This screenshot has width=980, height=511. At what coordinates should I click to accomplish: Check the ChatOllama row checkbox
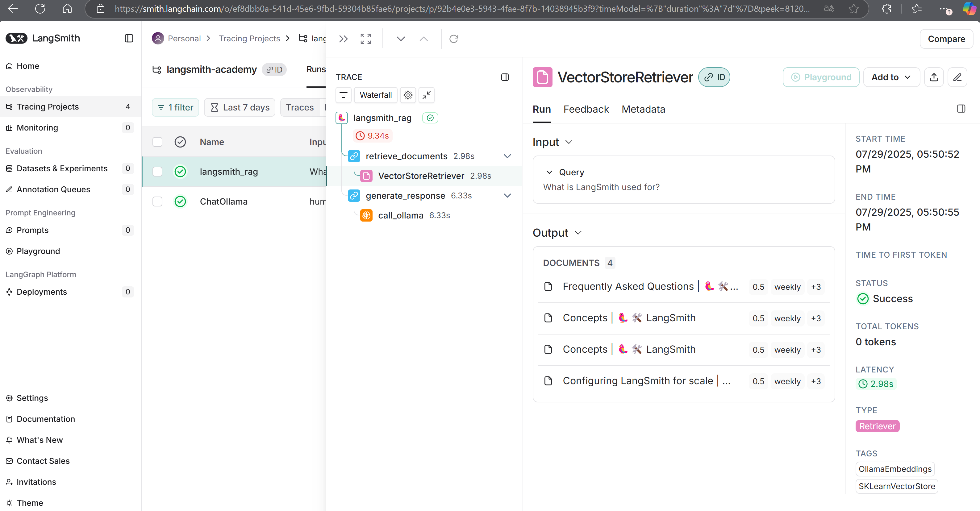click(157, 201)
